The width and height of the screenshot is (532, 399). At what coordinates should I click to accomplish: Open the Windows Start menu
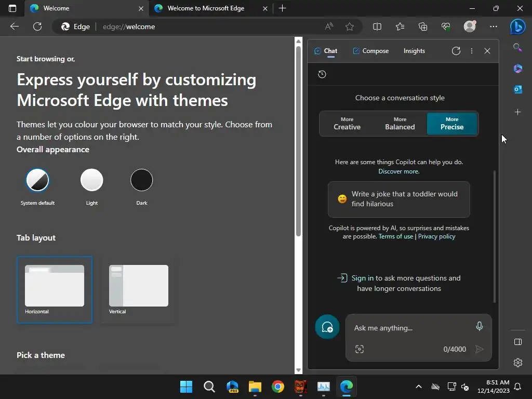(186, 387)
